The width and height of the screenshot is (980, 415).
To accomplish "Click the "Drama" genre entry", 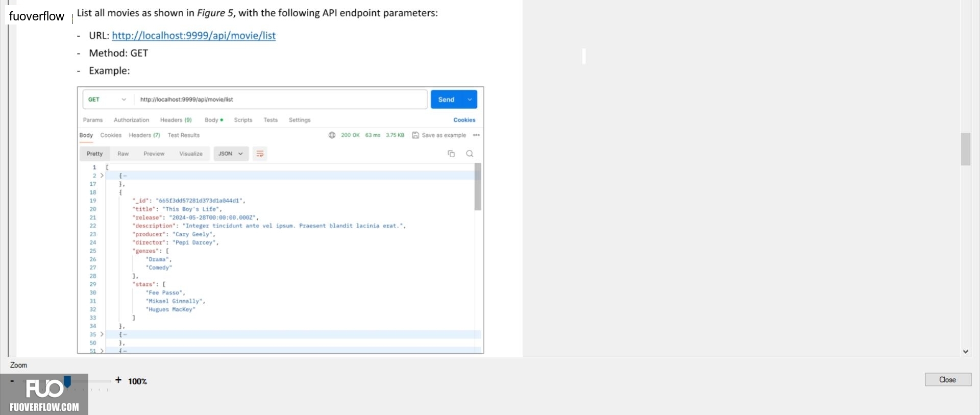I will coord(157,259).
